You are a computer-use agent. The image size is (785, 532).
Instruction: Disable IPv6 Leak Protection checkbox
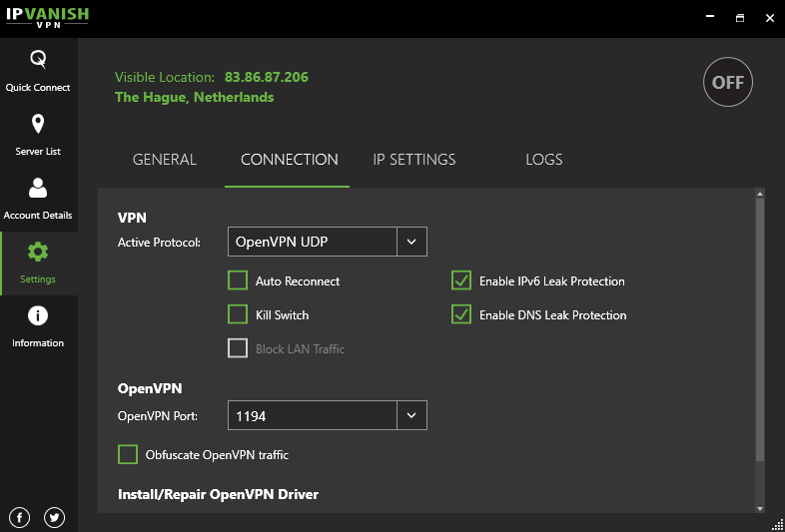461,280
